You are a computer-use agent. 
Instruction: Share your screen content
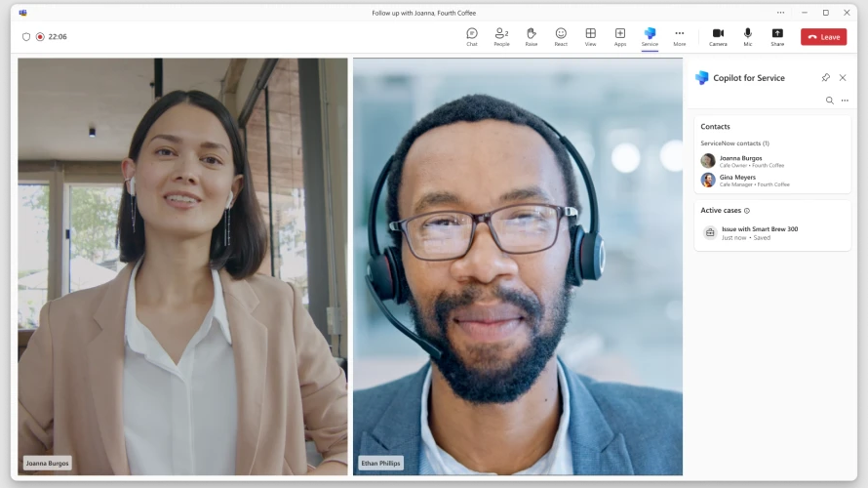777,36
